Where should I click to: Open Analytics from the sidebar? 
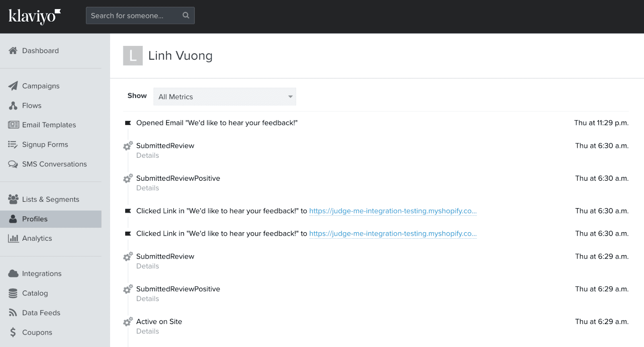[x=37, y=238]
